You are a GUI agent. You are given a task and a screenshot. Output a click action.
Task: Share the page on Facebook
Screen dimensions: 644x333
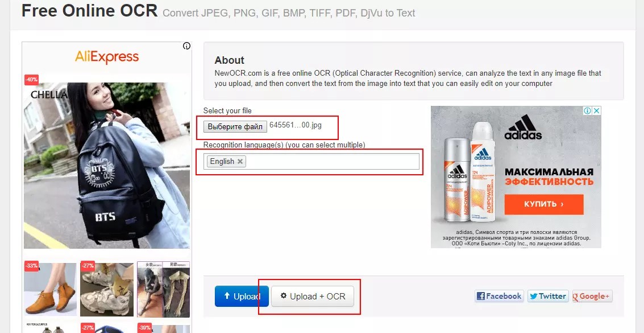click(x=499, y=296)
